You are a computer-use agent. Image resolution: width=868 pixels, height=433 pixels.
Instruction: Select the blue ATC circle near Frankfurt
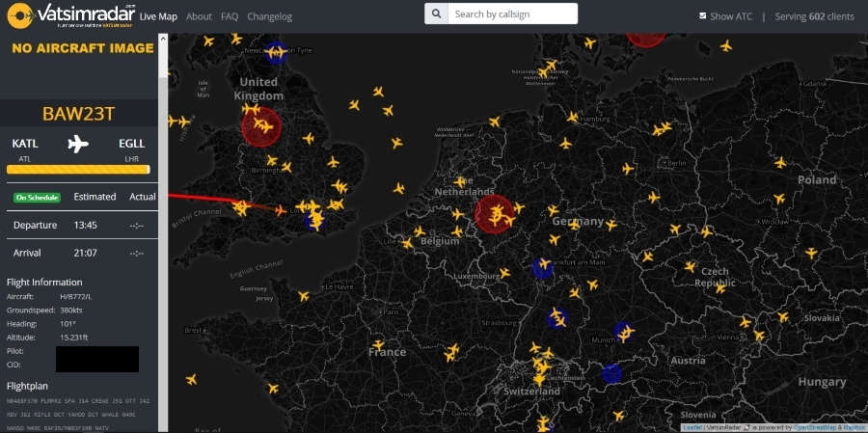[542, 268]
